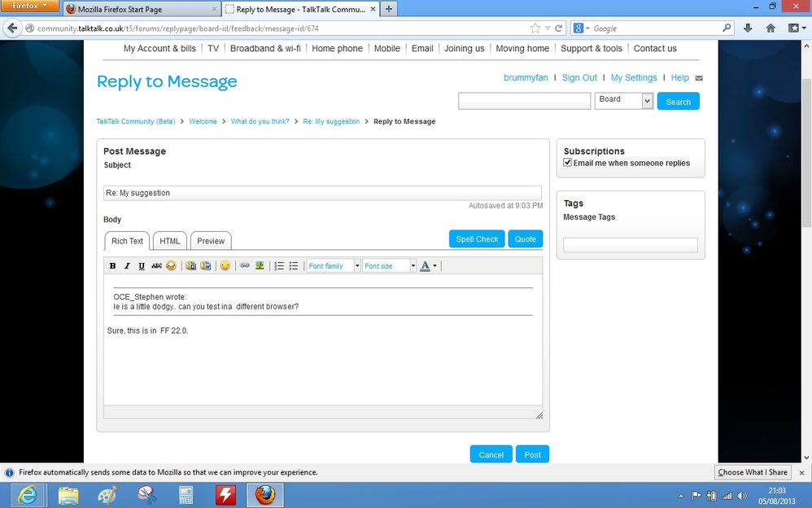Apply numbered list formatting

(x=279, y=266)
